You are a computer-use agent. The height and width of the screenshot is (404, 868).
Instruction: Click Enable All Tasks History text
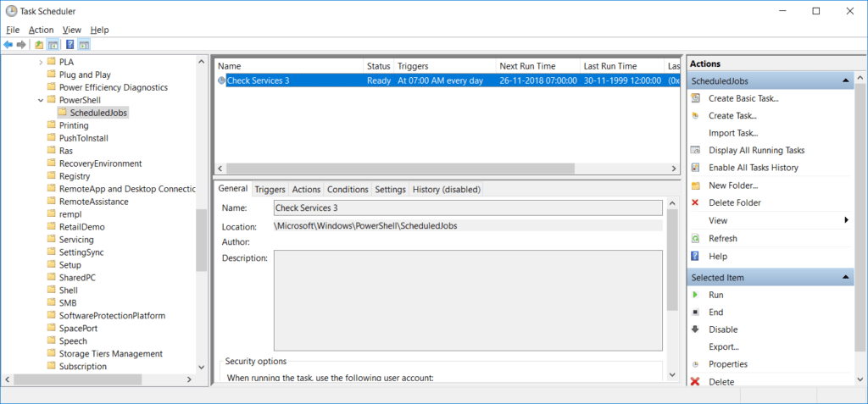[754, 167]
